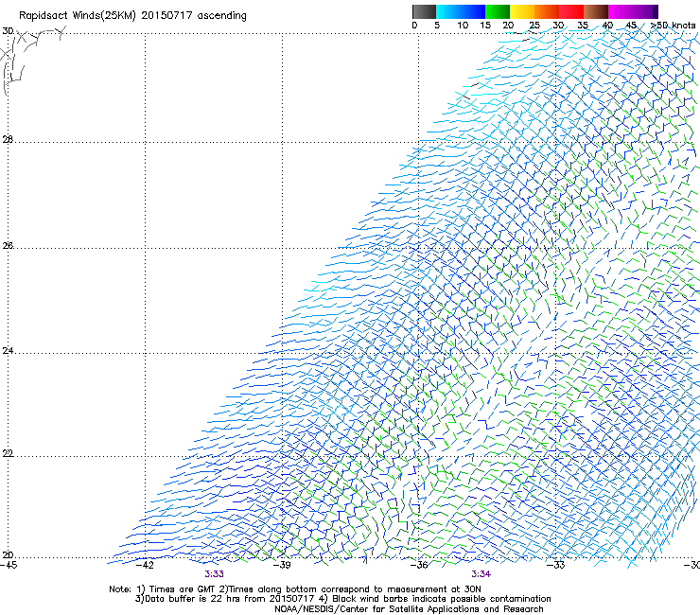This screenshot has width=700, height=615.
Task: Click the legend value '10'
Action: (x=463, y=26)
